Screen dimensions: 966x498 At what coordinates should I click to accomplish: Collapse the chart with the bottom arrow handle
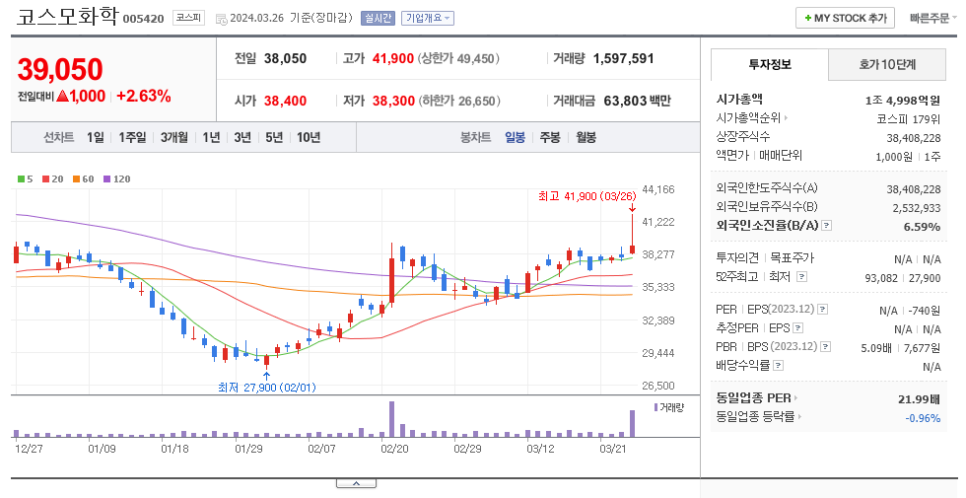coord(356,484)
